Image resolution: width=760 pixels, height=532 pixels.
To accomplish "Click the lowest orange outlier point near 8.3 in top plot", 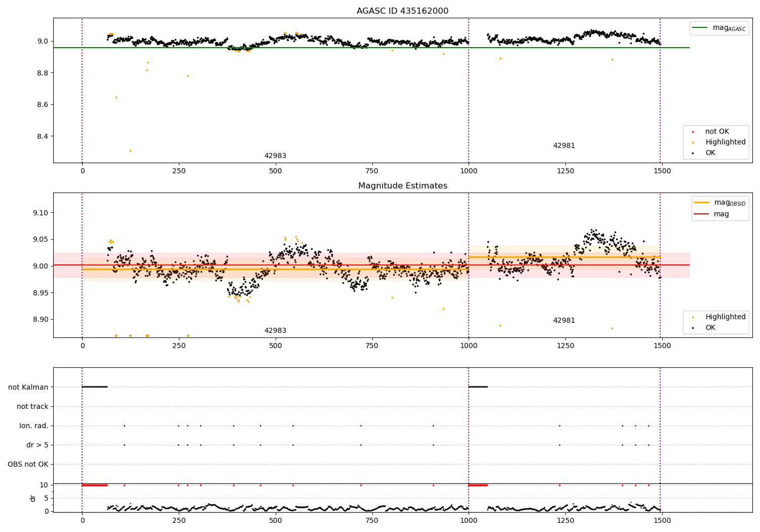I will [130, 150].
